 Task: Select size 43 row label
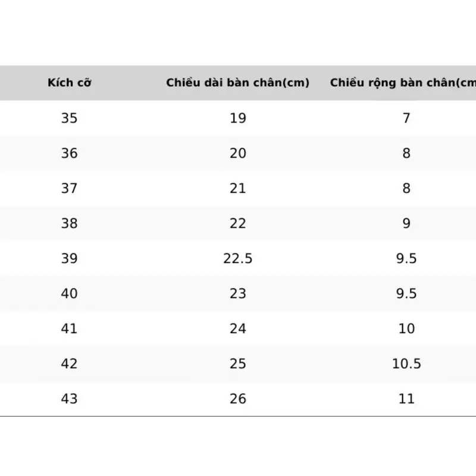pos(69,399)
